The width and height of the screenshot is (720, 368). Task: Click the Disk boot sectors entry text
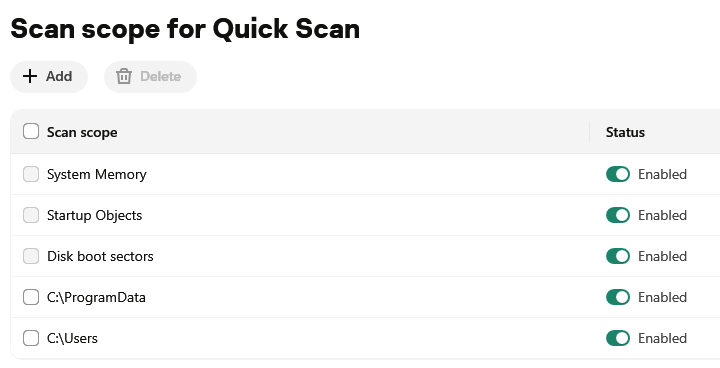[x=100, y=256]
